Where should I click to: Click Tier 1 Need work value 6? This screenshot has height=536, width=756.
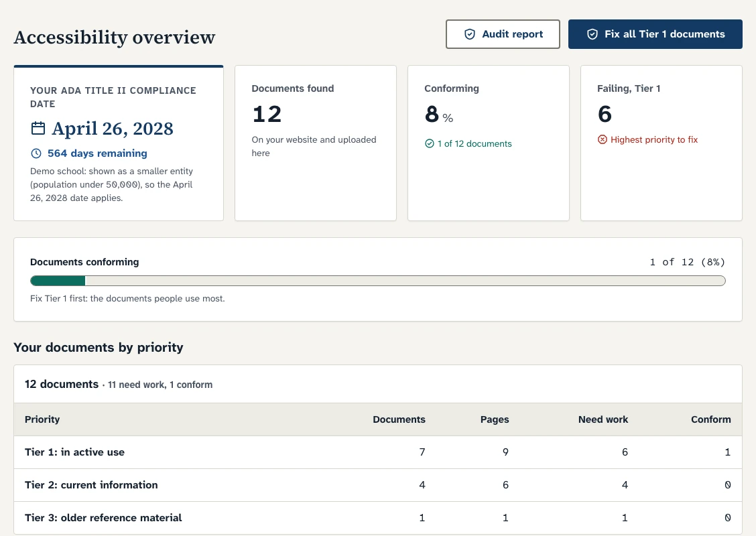(x=625, y=452)
